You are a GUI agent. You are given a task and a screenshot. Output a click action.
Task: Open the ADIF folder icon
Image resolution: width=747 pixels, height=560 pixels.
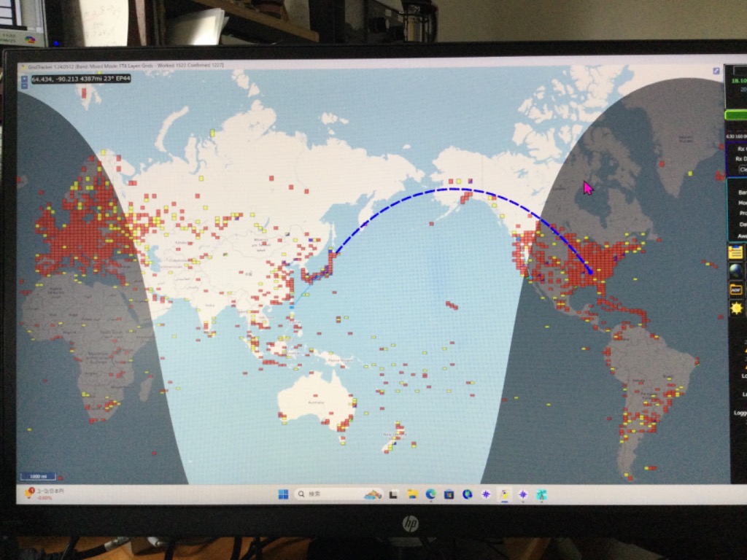tap(735, 289)
